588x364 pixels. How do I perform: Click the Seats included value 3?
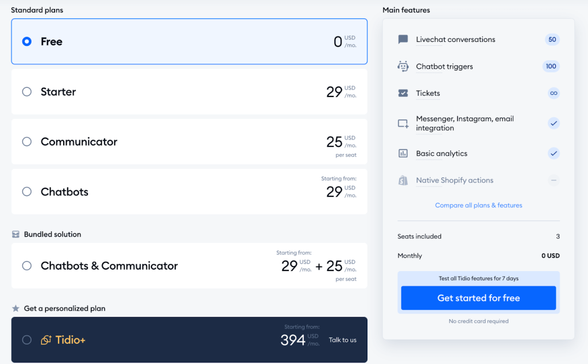[x=558, y=237]
